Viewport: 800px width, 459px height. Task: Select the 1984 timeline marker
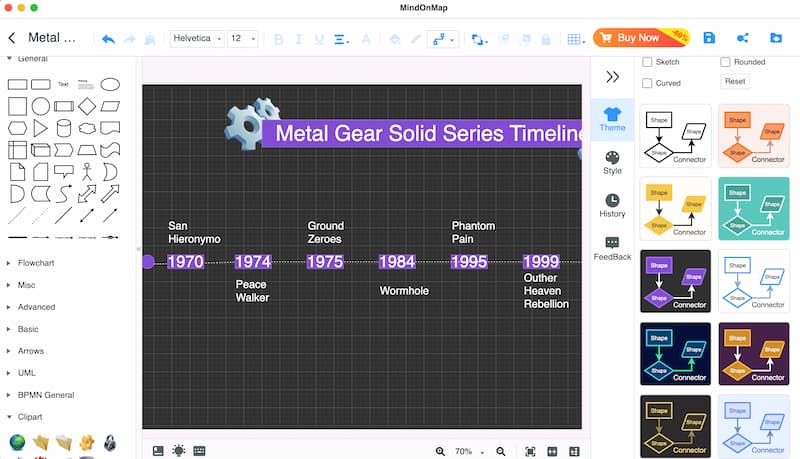tap(397, 262)
